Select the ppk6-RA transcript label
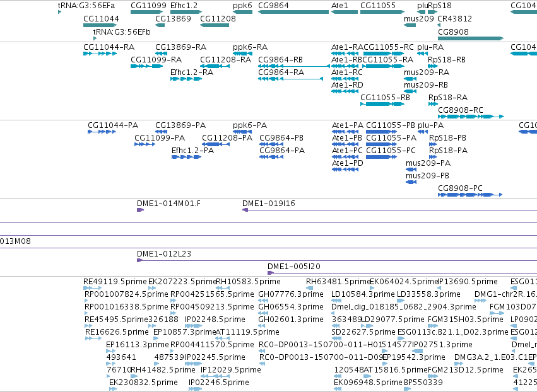This screenshot has height=392, width=537. coord(250,47)
